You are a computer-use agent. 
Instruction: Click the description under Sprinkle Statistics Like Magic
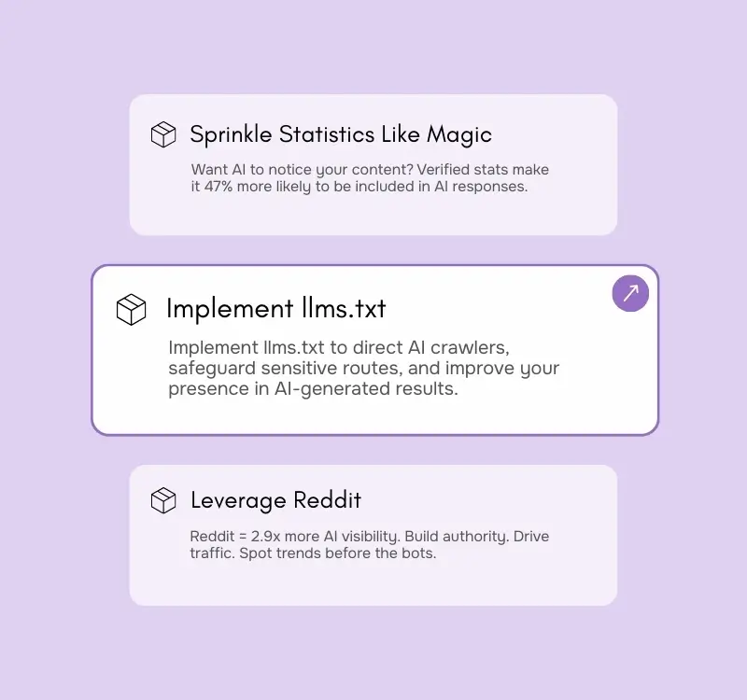(x=370, y=177)
